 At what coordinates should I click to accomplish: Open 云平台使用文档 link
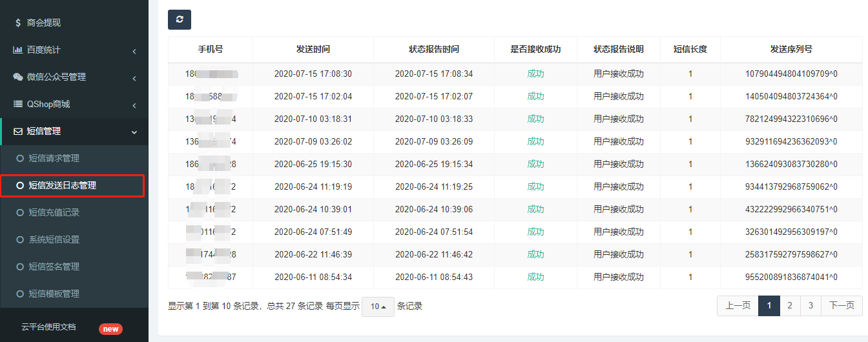48,327
